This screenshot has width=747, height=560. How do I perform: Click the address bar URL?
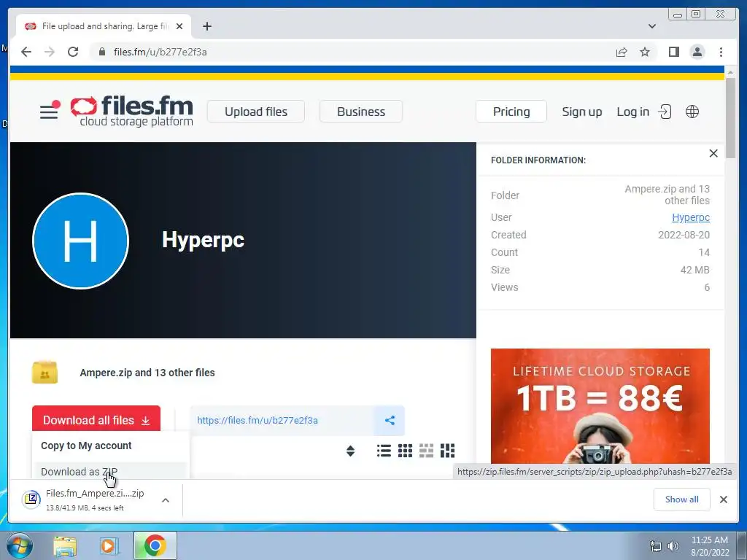click(160, 52)
